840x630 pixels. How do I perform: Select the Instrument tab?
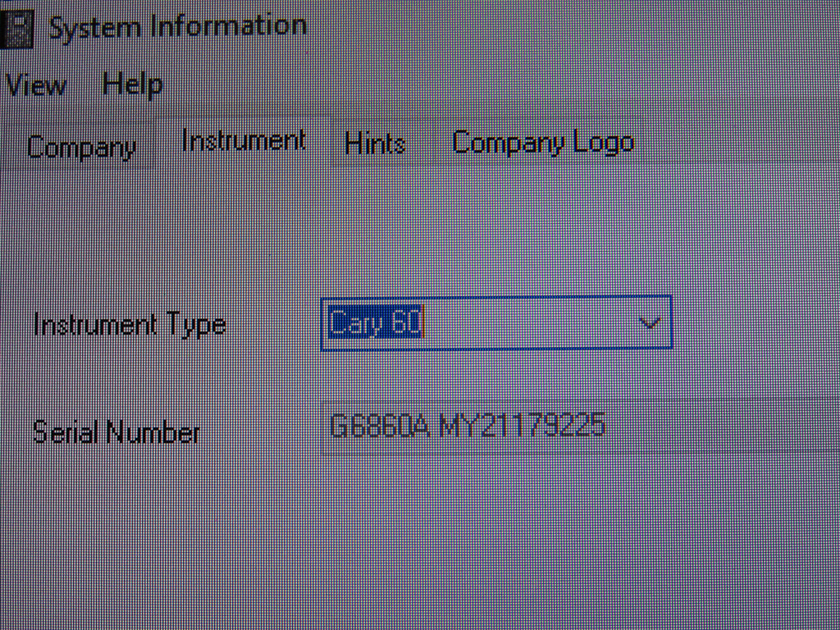click(x=244, y=140)
